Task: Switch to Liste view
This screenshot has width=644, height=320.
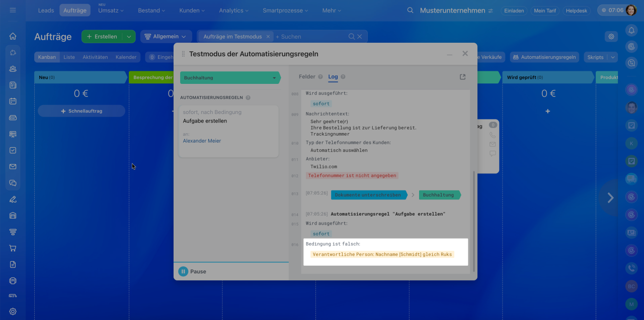Action: [69, 57]
